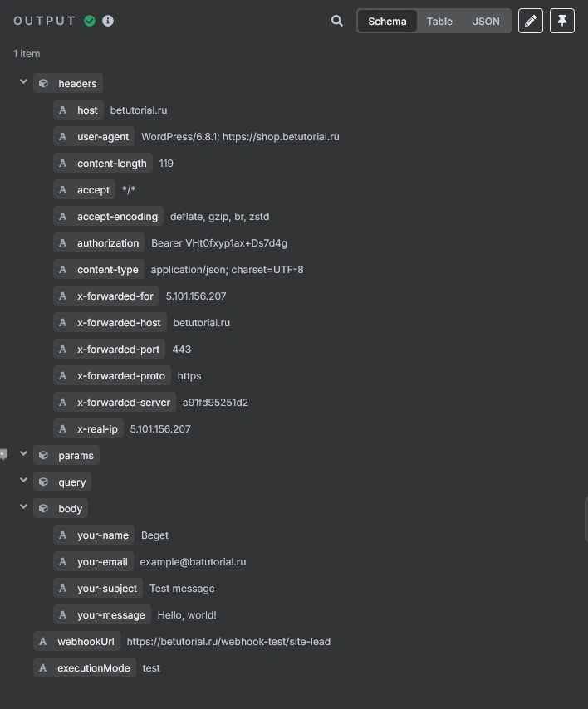
Task: Click the object icon beside body
Action: 43,508
